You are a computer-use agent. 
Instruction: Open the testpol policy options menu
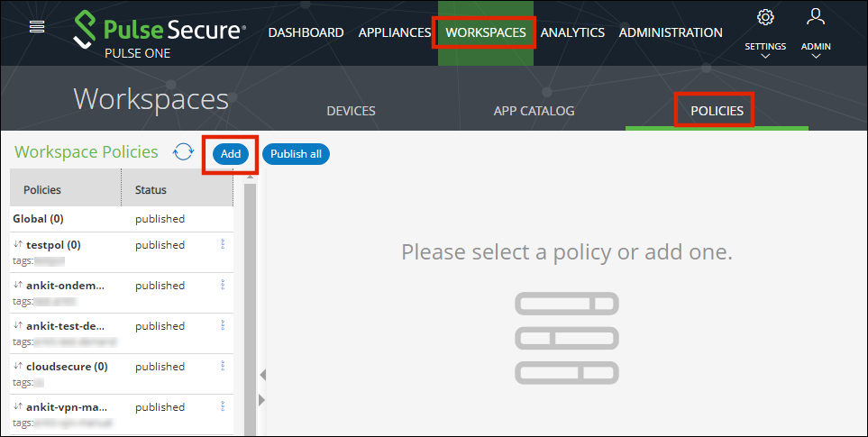point(223,244)
